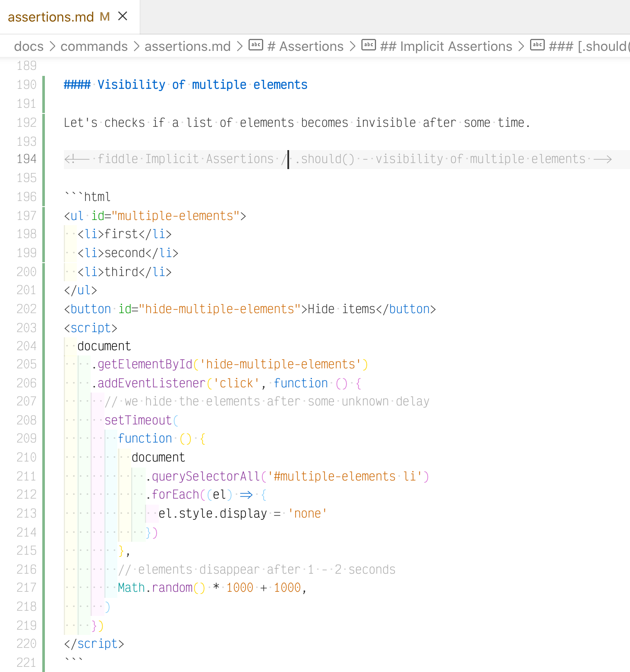Click the comment 'we hide the elements after'
Image resolution: width=630 pixels, height=672 pixels.
267,402
